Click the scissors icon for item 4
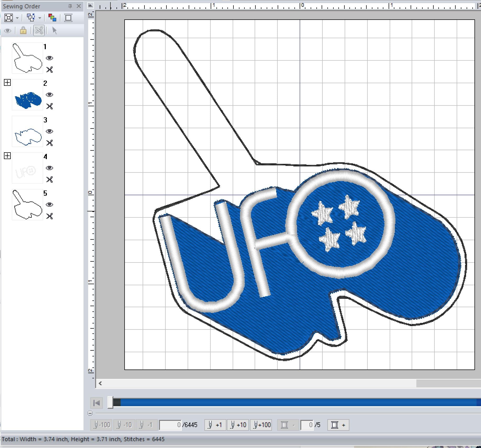The image size is (481, 448). 49,180
